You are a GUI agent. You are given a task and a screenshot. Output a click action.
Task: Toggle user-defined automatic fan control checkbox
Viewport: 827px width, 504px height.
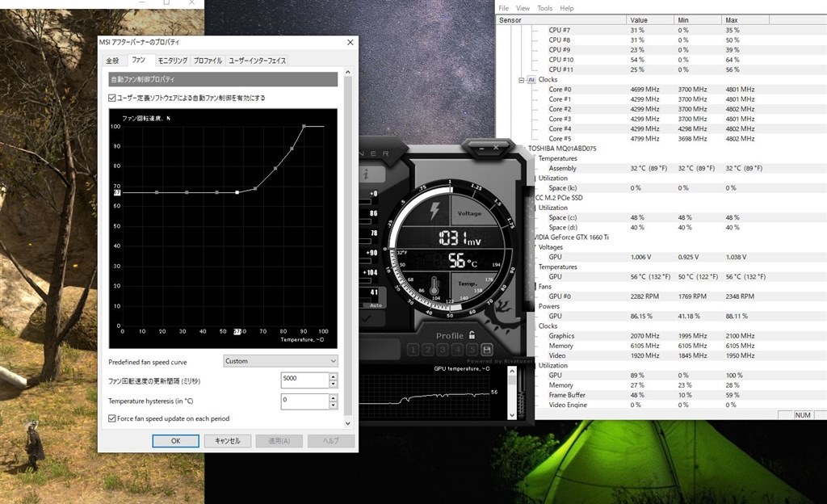pyautogui.click(x=111, y=98)
